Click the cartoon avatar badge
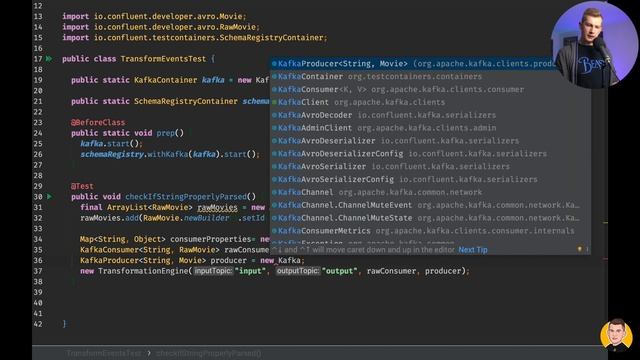This screenshot has width=640, height=360. (x=616, y=336)
